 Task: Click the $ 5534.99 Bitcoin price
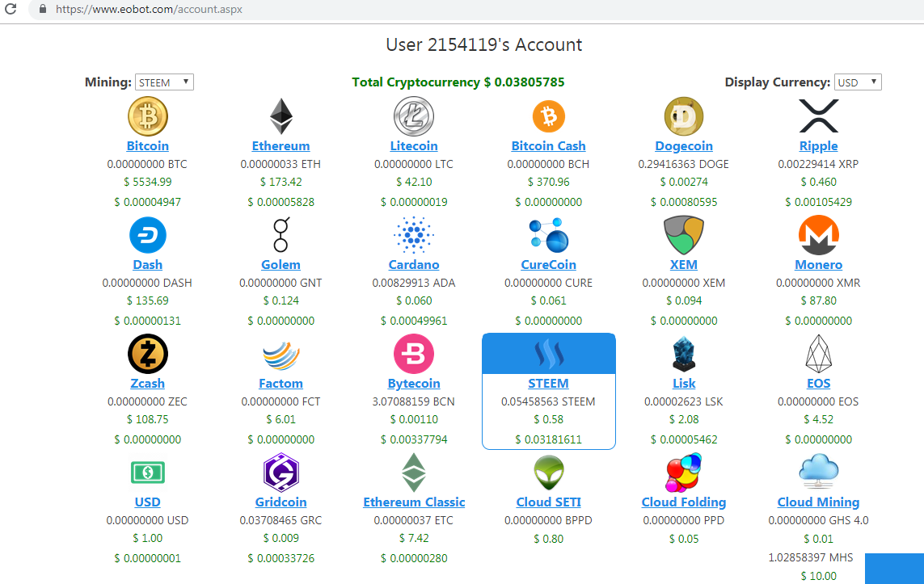pyautogui.click(x=148, y=182)
